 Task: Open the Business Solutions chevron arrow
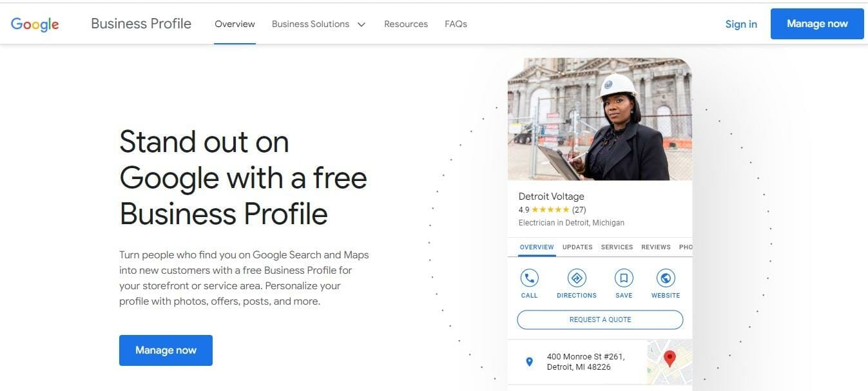click(x=361, y=24)
